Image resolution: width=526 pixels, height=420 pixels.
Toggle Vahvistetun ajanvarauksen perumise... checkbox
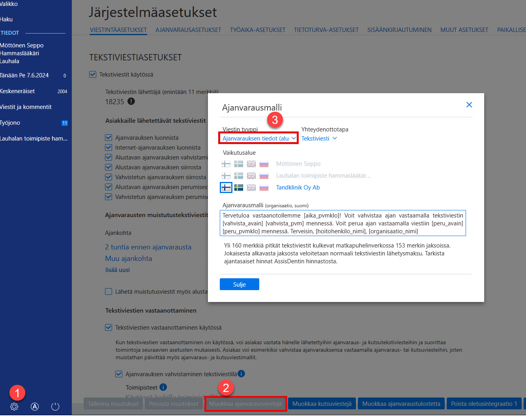click(109, 197)
